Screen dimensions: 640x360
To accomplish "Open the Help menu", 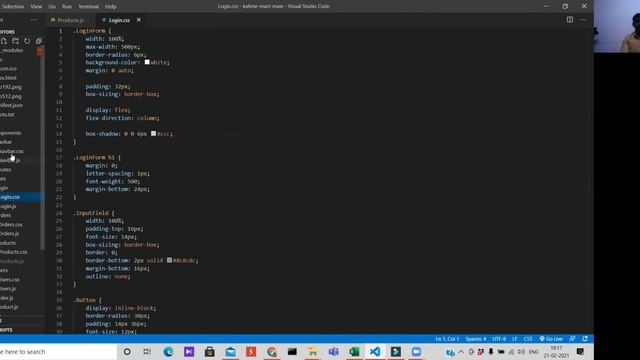I will 111,7.
